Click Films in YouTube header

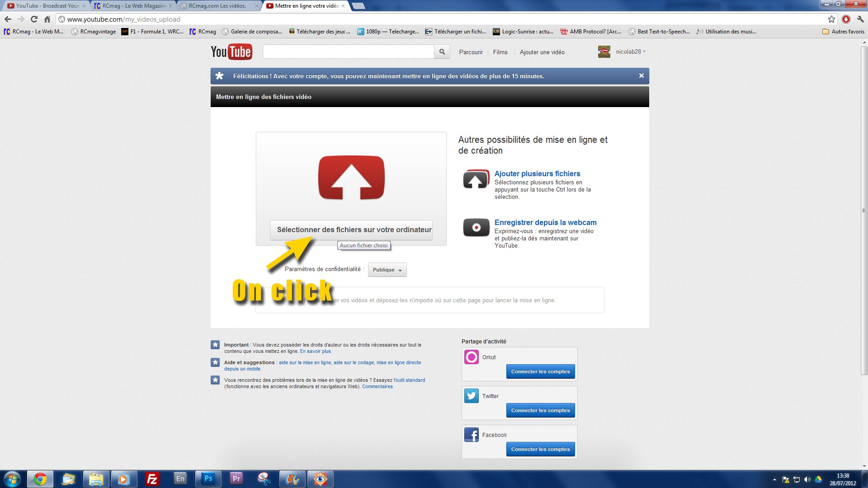tap(500, 52)
